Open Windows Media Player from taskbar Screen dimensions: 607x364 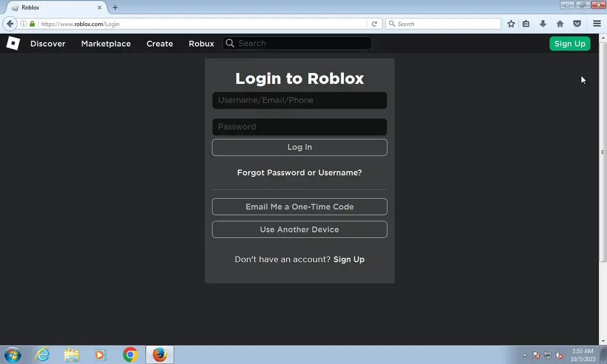click(x=100, y=355)
